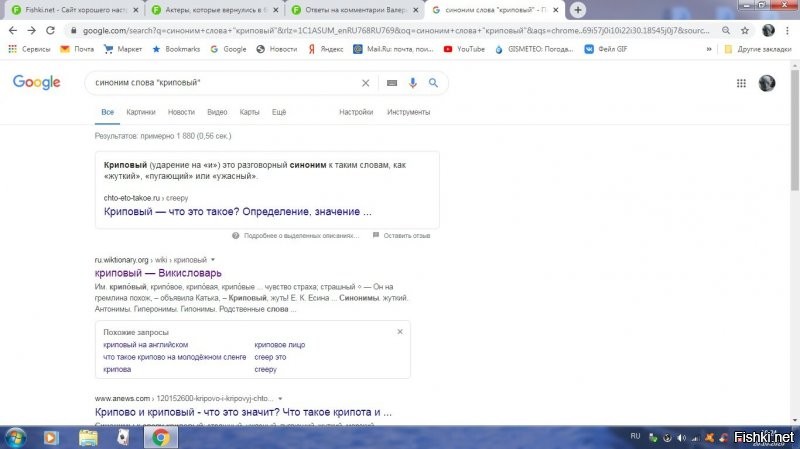Image resolution: width=800 pixels, height=449 pixels.
Task: Select the Видео search tab
Action: (x=217, y=112)
